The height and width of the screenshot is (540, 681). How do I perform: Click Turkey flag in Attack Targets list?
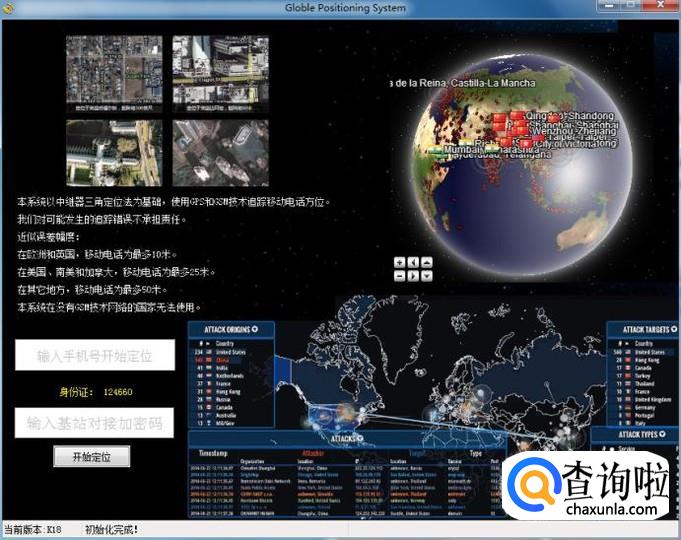tap(628, 376)
